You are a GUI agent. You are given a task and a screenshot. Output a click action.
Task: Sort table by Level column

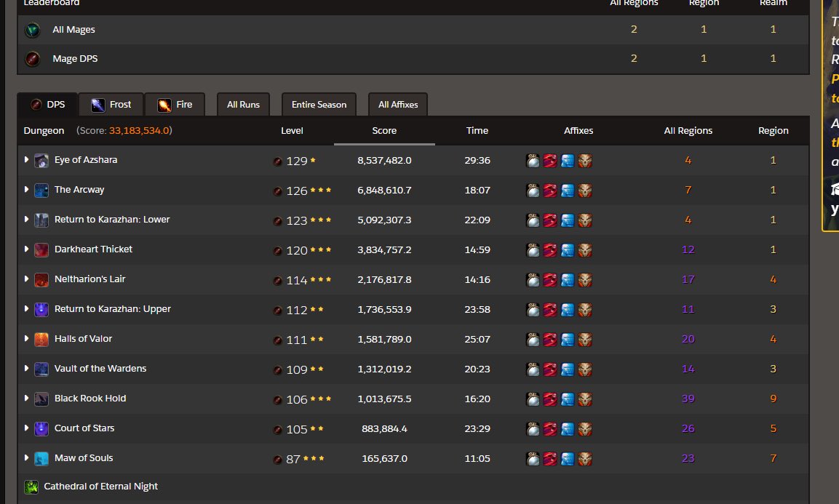[x=292, y=131]
